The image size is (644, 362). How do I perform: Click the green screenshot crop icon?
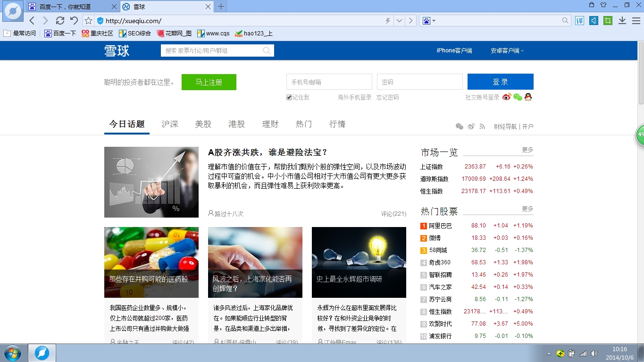pos(608,21)
